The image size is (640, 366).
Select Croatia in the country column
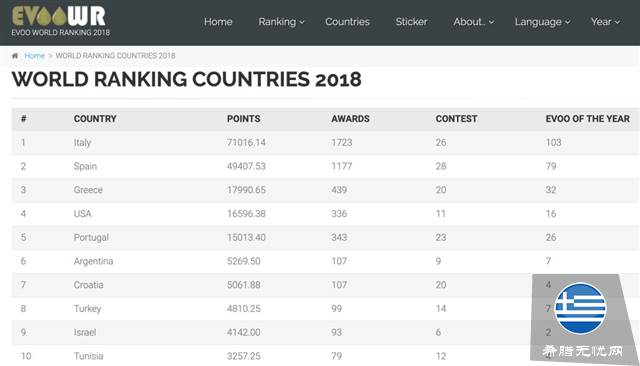tap(89, 285)
